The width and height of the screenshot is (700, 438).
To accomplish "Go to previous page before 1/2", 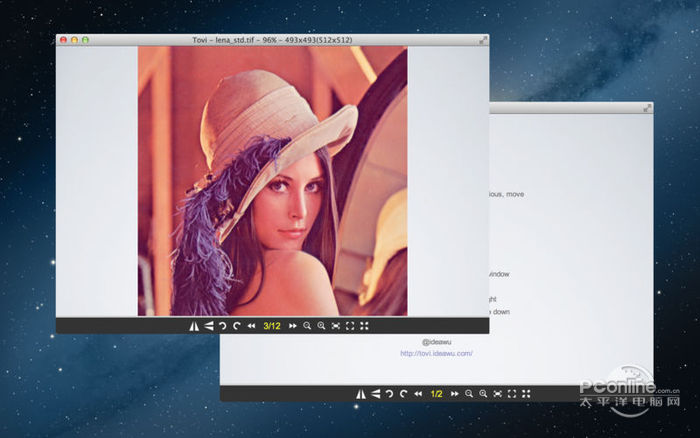I will (417, 394).
